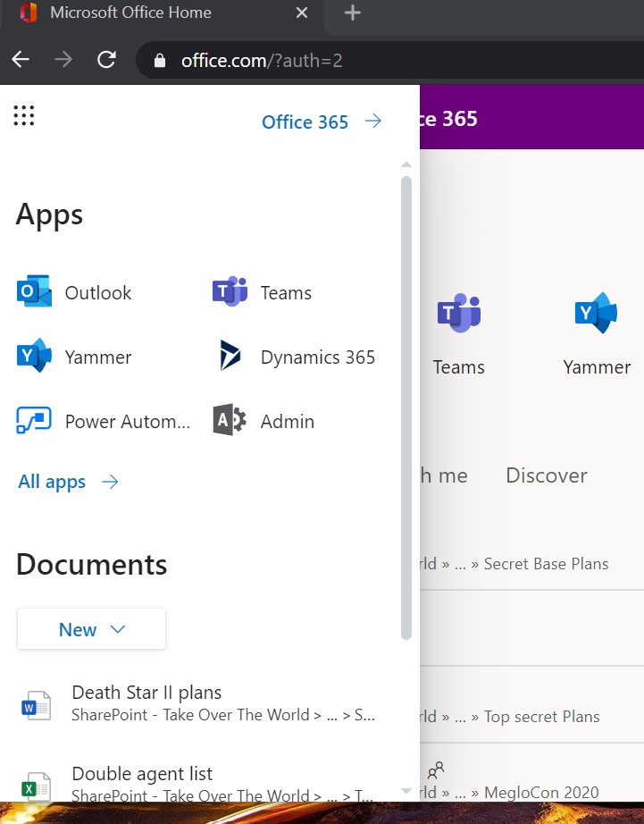Click the browser back arrow

pyautogui.click(x=21, y=60)
